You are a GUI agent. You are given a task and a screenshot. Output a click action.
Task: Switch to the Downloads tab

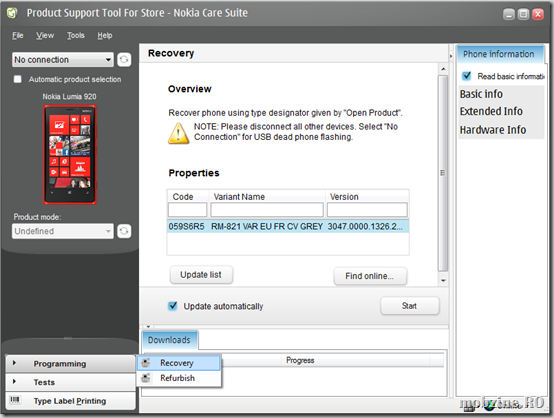[x=170, y=340]
